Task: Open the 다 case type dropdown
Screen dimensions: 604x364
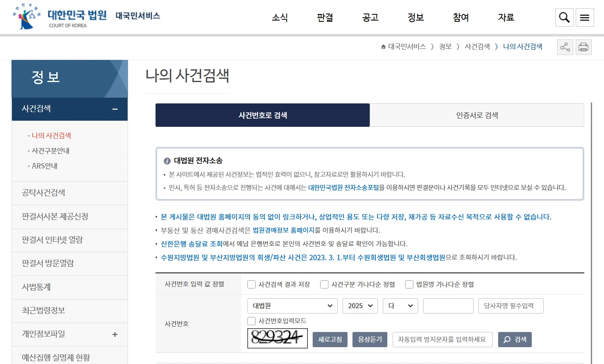Action: [400, 306]
